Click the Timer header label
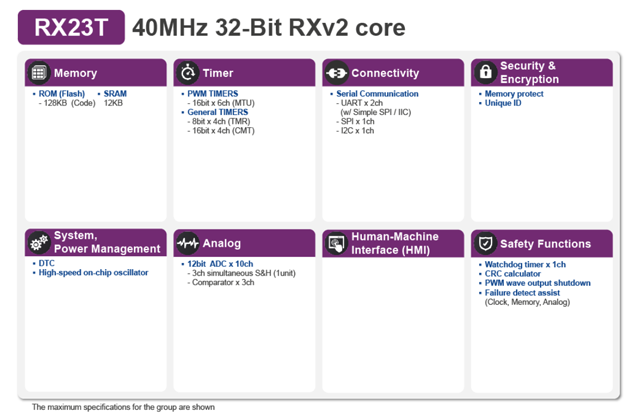 218,73
